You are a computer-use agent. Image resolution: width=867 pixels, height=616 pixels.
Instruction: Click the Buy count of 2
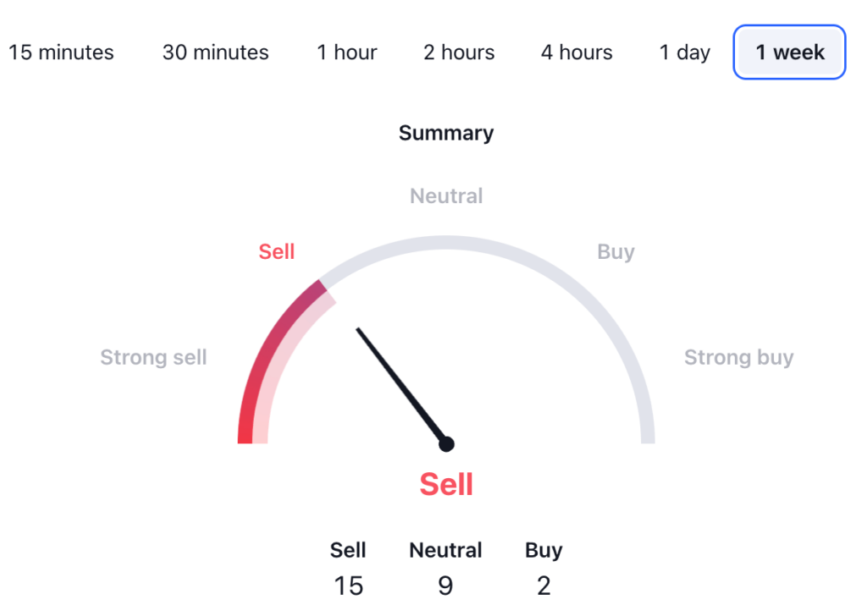tap(544, 585)
